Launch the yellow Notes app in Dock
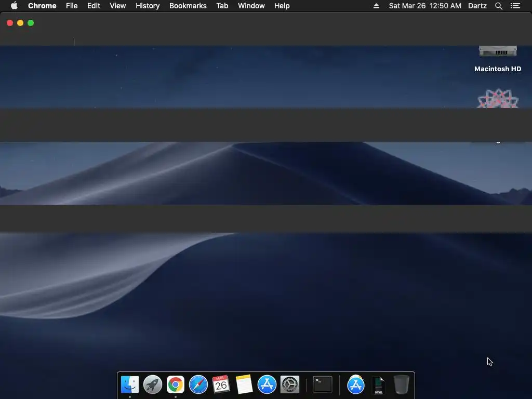This screenshot has height=399, width=532. click(244, 384)
